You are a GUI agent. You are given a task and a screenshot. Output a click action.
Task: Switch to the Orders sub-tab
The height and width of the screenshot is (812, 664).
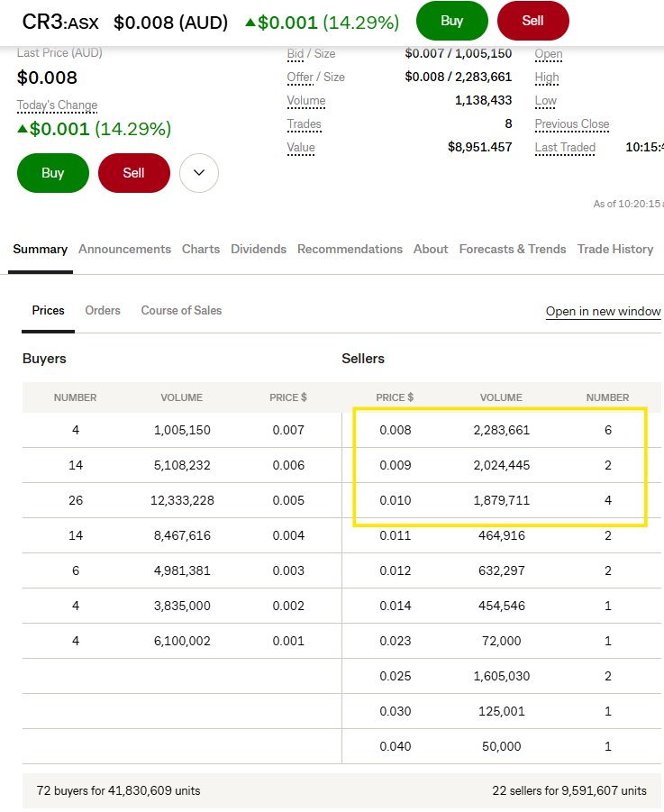tap(103, 310)
